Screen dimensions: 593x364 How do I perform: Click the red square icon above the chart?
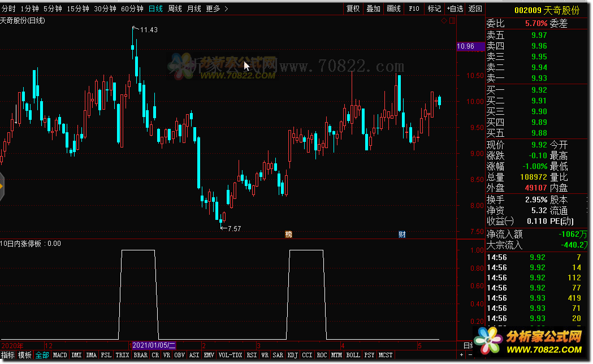[x=452, y=21]
